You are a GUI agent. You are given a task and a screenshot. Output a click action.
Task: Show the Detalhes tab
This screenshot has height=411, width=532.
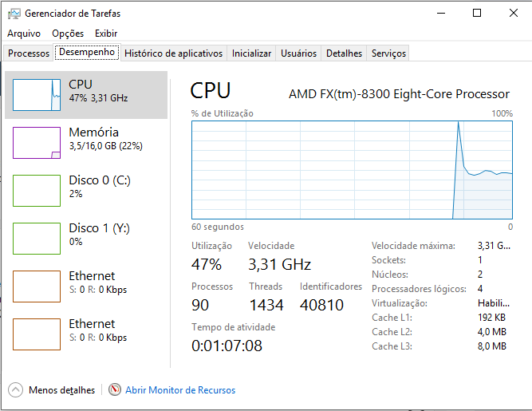[345, 53]
